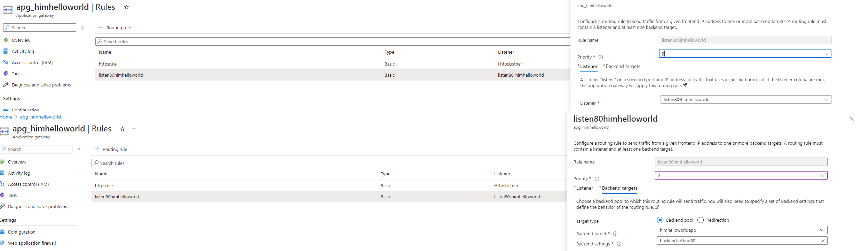The height and width of the screenshot is (251, 868).
Task: Click the purple-outlined Priority field above Target type
Action: tap(741, 175)
